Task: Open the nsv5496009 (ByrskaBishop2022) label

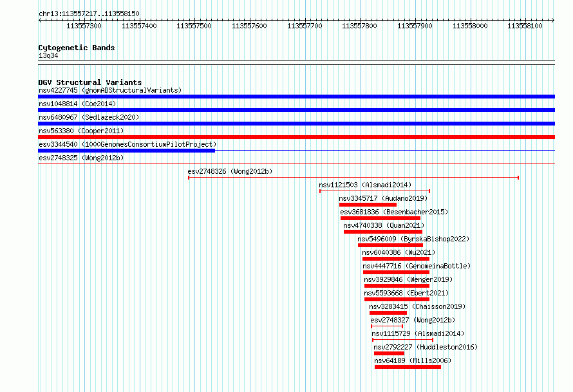Action: click(x=413, y=239)
